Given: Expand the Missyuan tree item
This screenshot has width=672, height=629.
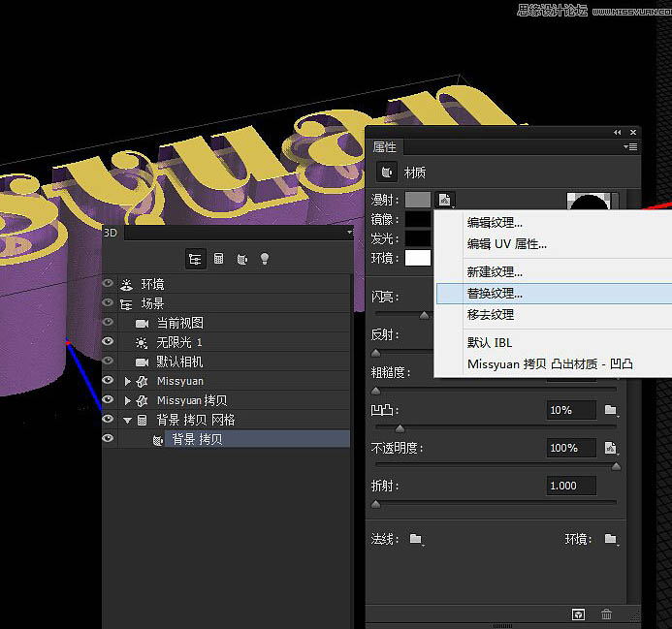Looking at the screenshot, I should click(x=127, y=381).
